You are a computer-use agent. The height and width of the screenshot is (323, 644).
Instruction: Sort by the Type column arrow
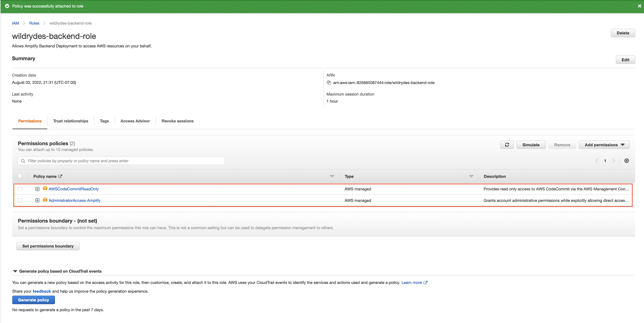pos(471,176)
